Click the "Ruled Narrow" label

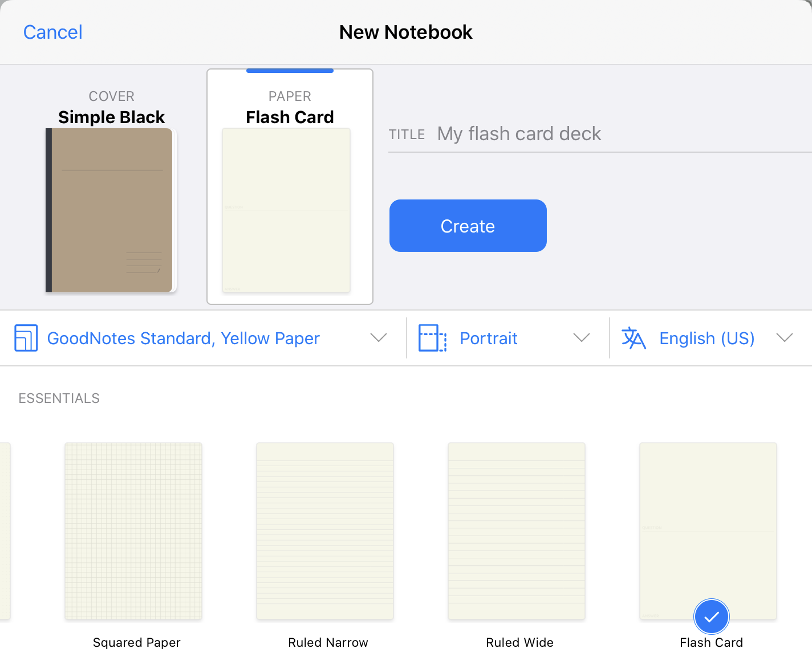[328, 643]
